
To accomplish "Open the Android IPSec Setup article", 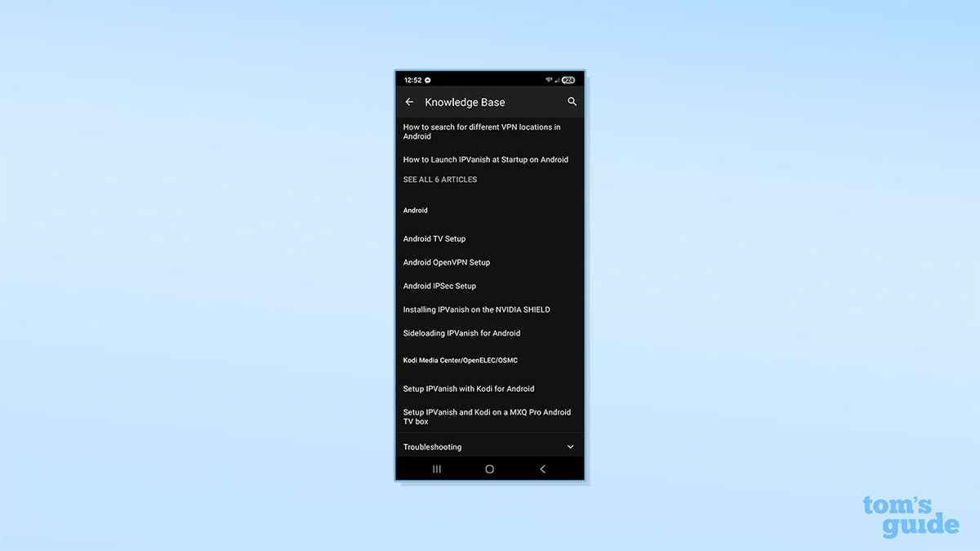I will point(439,287).
